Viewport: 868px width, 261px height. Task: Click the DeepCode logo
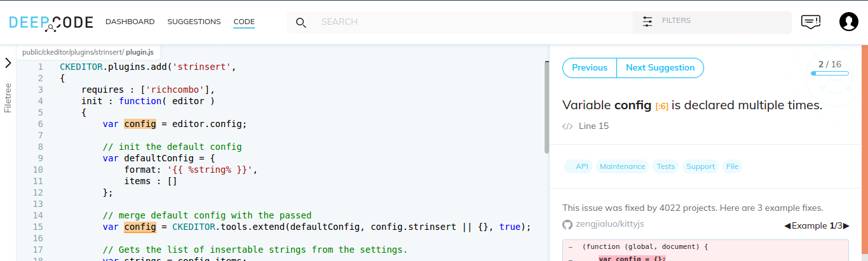[x=50, y=22]
